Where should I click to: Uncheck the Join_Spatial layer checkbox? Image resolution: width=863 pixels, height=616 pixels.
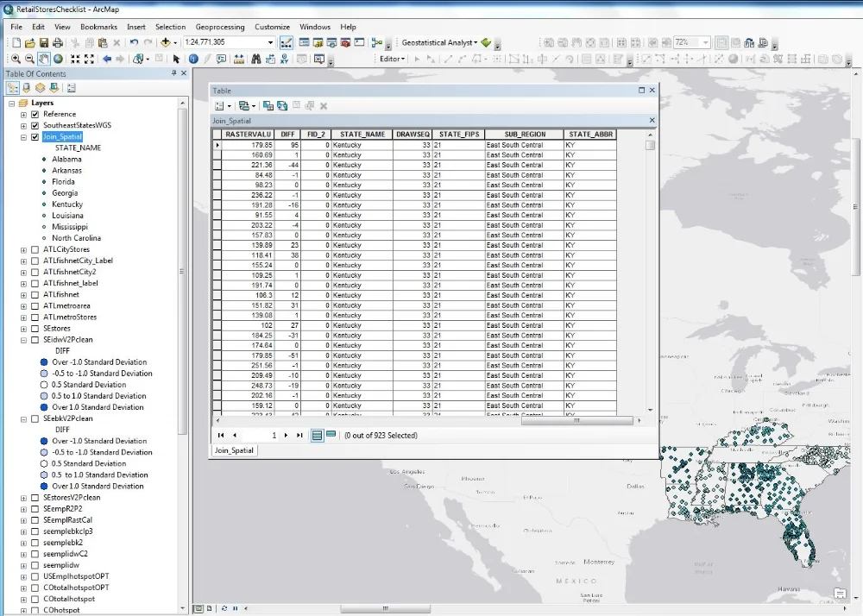(x=35, y=136)
